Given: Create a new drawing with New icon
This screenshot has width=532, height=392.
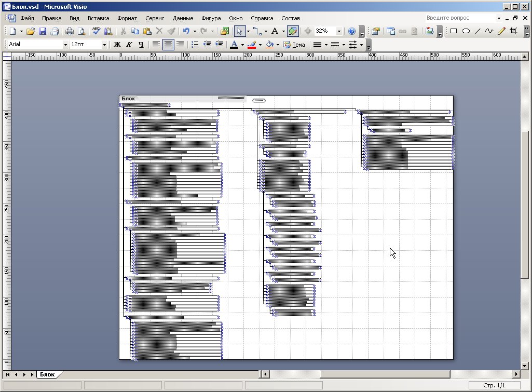Looking at the screenshot, I should [13, 31].
